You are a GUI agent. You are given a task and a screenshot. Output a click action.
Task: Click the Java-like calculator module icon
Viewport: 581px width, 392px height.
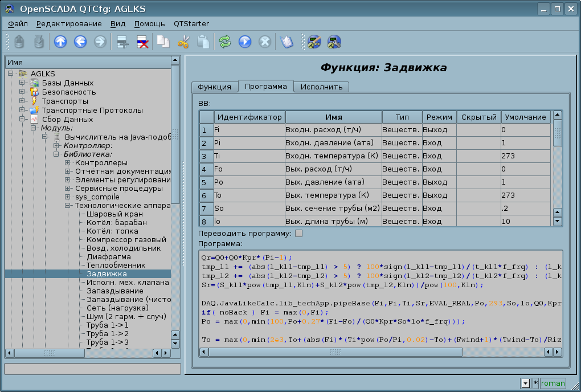57,137
